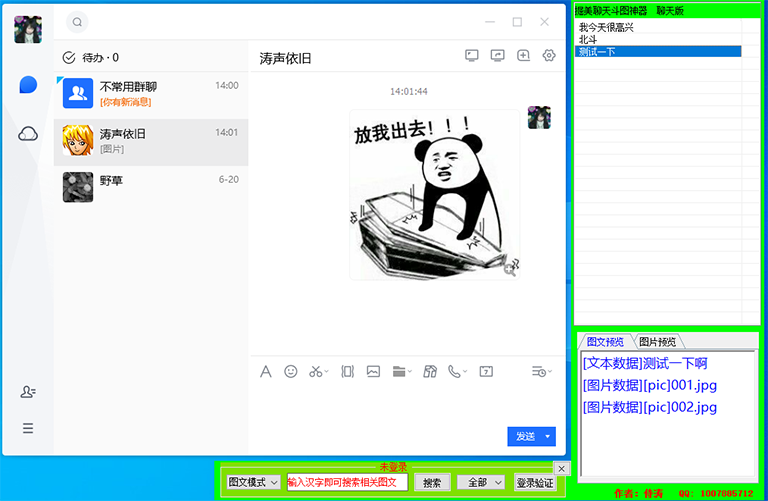Send the message with 发送
This screenshot has height=501, width=768.
[525, 436]
